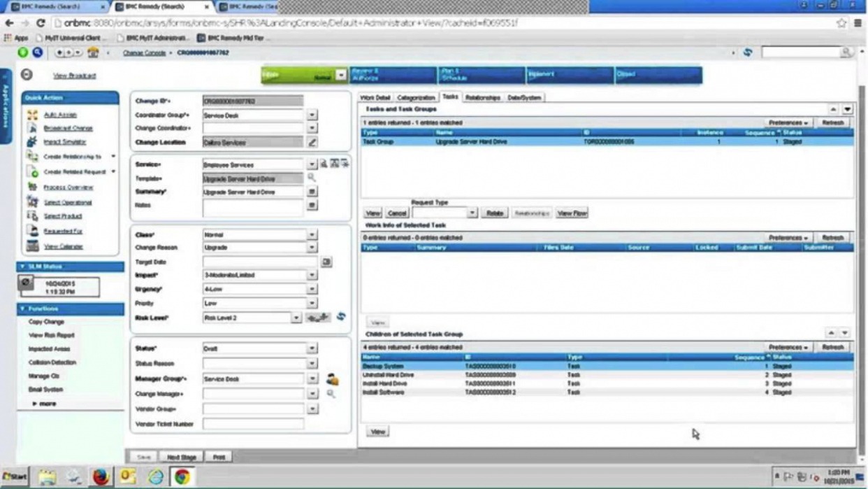Open Impact Simulator via its icon
This screenshot has width=868, height=489.
tap(32, 141)
